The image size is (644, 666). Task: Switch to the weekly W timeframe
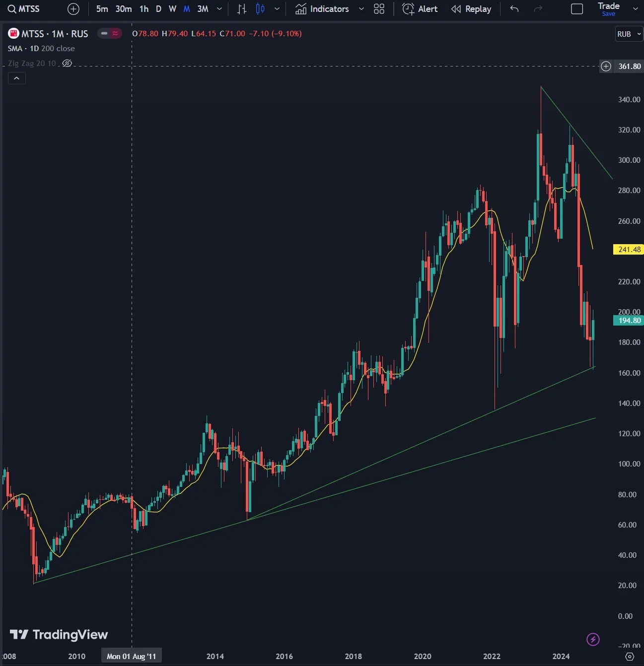click(x=172, y=9)
